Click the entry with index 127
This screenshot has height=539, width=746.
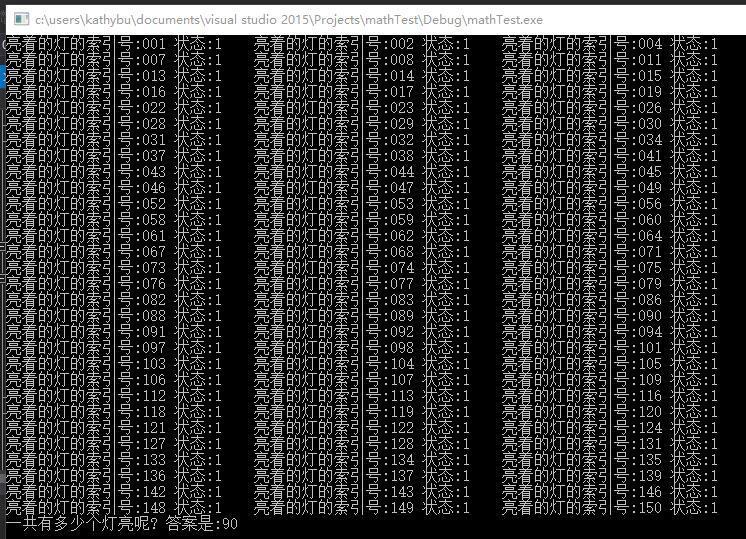coord(114,444)
